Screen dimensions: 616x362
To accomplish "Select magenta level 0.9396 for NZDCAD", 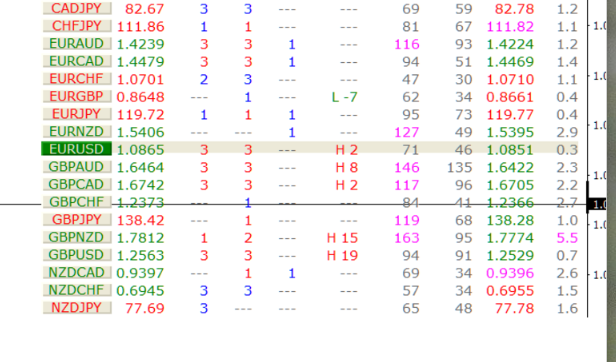I will 510,273.
